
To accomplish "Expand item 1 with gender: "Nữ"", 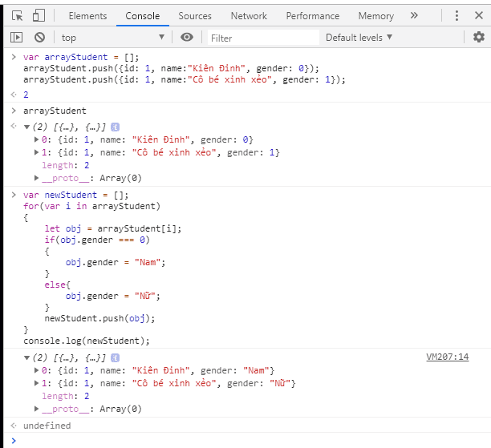I will pos(37,383).
